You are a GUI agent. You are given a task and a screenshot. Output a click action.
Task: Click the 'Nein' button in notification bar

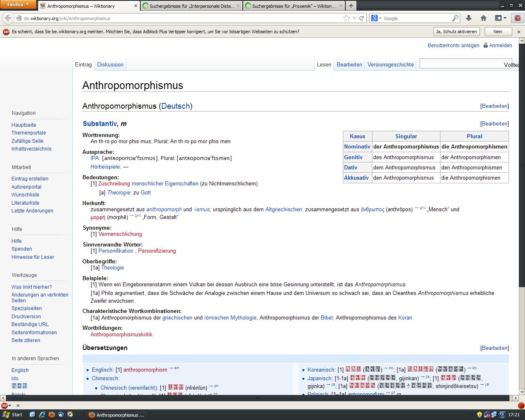(498, 32)
